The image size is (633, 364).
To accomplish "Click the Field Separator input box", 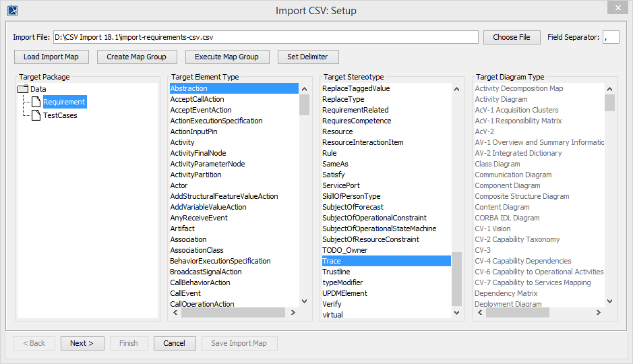I will point(611,37).
